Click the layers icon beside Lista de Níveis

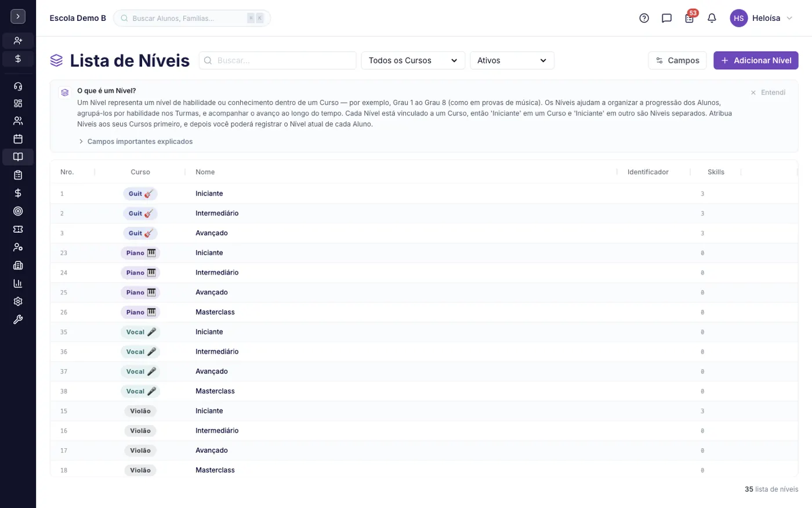(x=56, y=60)
